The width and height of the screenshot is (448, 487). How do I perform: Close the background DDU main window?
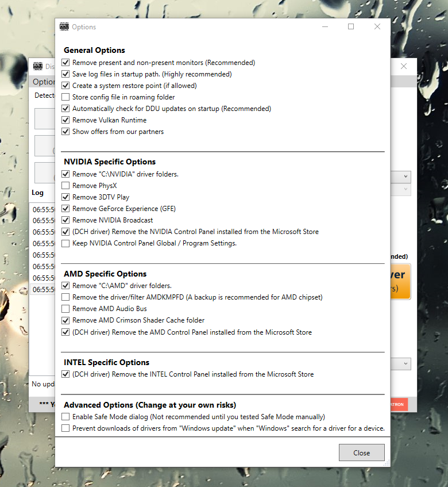pyautogui.click(x=404, y=66)
